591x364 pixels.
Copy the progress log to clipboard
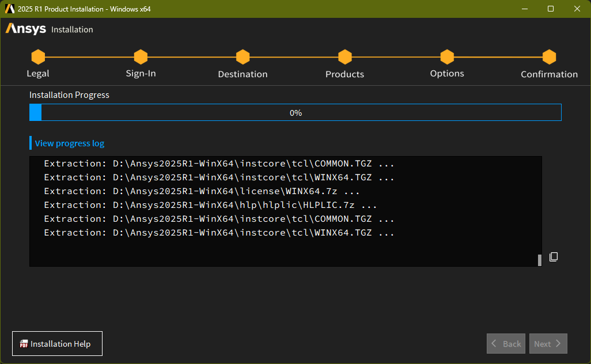(x=554, y=257)
